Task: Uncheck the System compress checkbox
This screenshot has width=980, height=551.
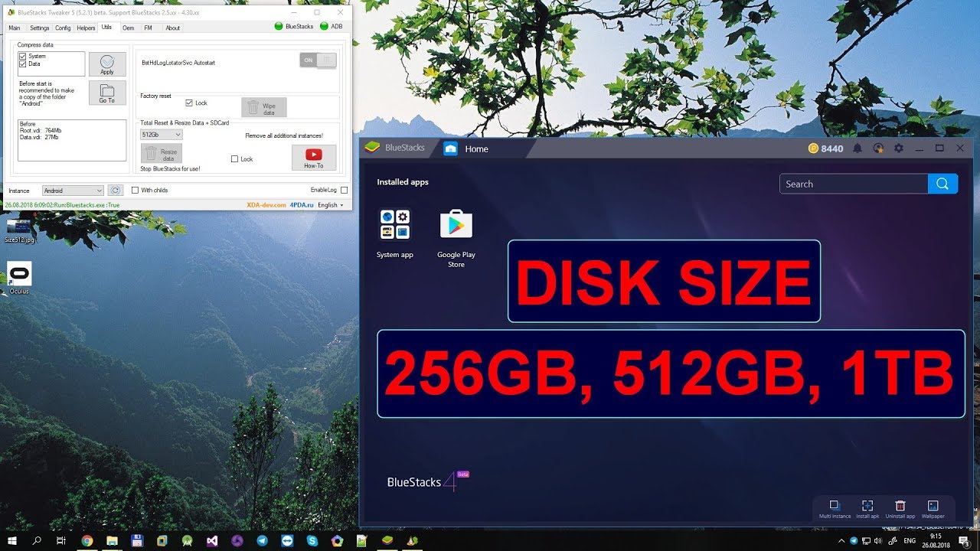Action: [x=23, y=57]
